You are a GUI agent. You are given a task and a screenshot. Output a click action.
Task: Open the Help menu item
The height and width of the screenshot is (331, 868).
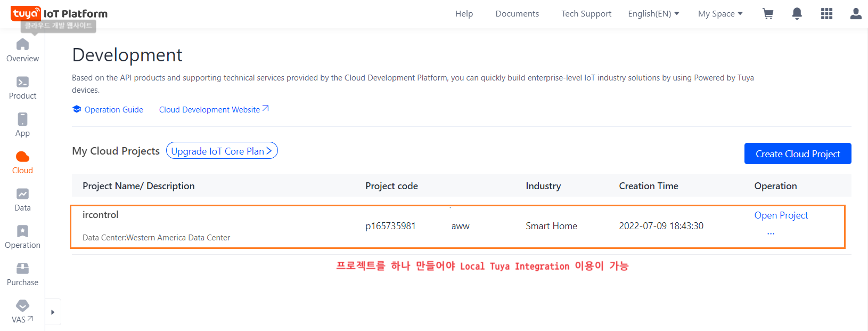tap(464, 14)
